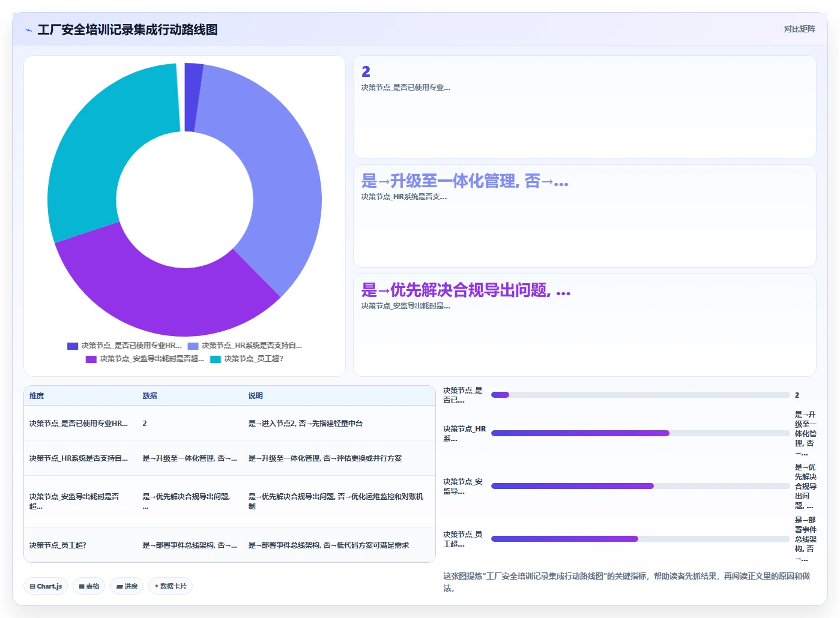Click the progress bar for 决策节点_员工超...
The height and width of the screenshot is (618, 840).
point(640,539)
